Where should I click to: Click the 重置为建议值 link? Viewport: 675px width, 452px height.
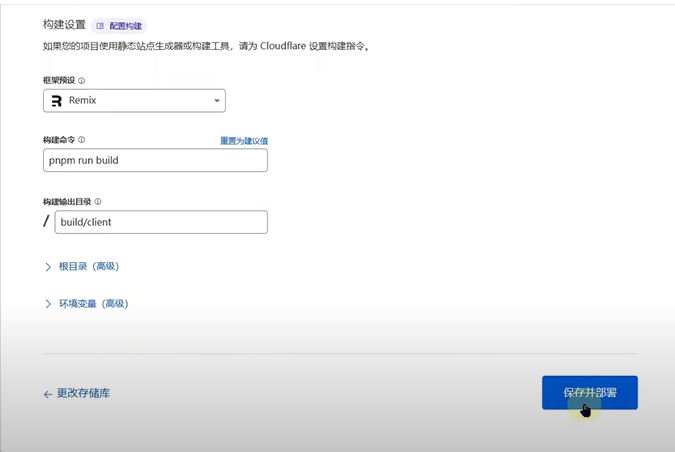pos(244,141)
